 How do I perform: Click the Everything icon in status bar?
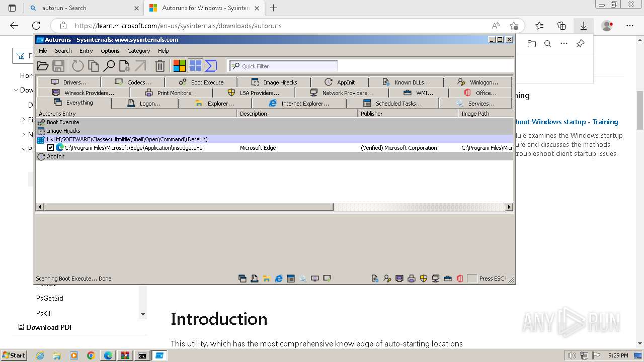(243, 279)
